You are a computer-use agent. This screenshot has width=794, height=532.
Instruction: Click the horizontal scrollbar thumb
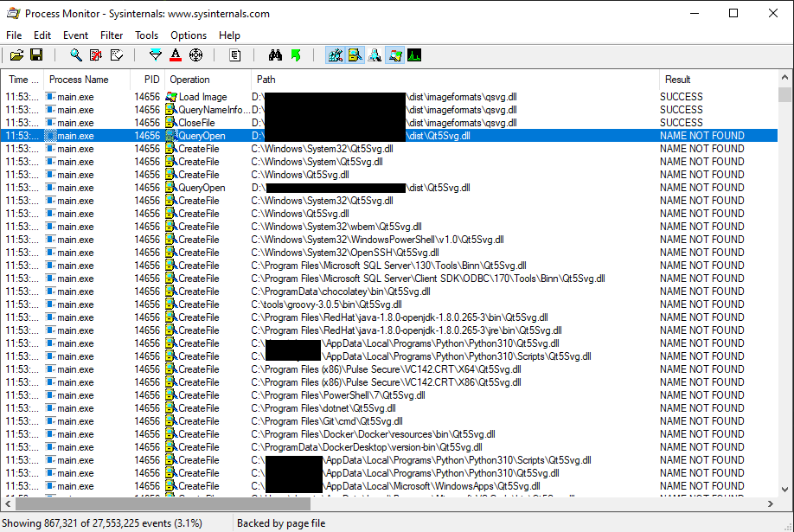tap(163, 504)
